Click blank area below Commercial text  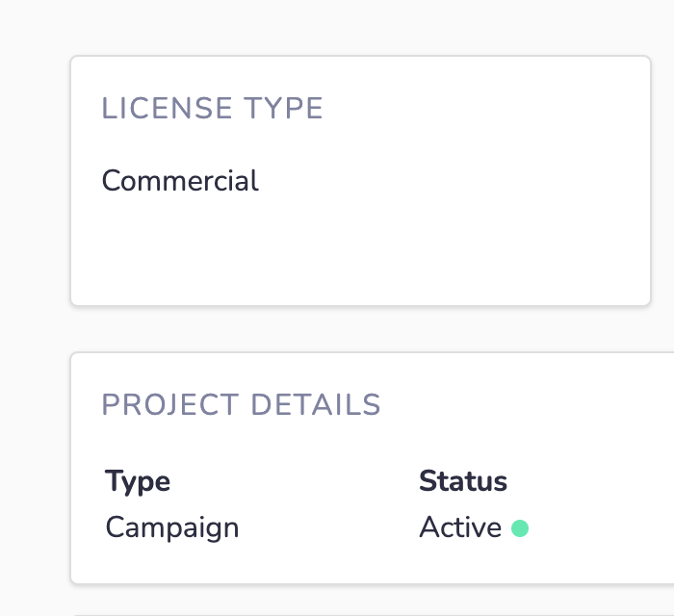pos(181,249)
